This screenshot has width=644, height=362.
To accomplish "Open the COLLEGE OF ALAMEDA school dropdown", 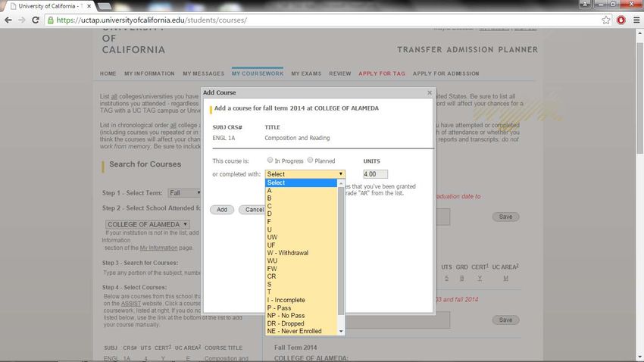I will tap(147, 224).
